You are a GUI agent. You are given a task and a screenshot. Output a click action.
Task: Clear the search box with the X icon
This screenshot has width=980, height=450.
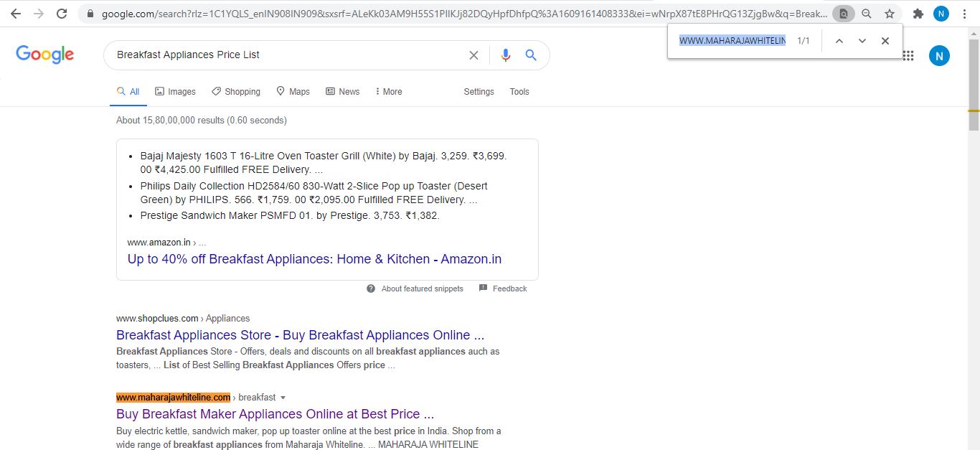click(x=473, y=55)
